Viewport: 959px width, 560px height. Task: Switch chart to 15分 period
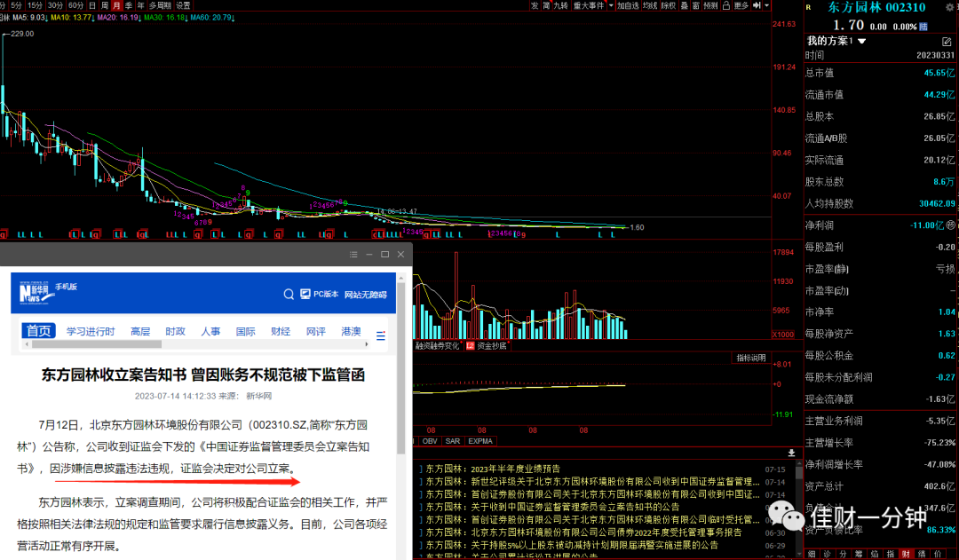click(x=35, y=5)
